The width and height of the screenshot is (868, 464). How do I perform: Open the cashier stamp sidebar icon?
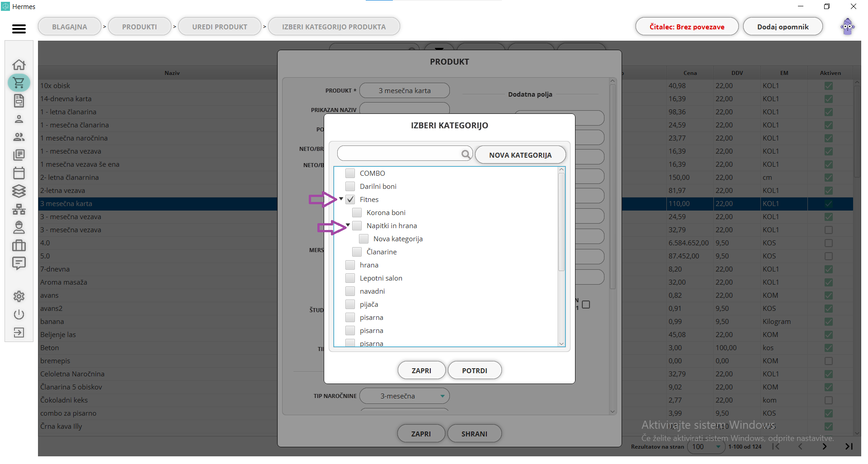point(19,227)
